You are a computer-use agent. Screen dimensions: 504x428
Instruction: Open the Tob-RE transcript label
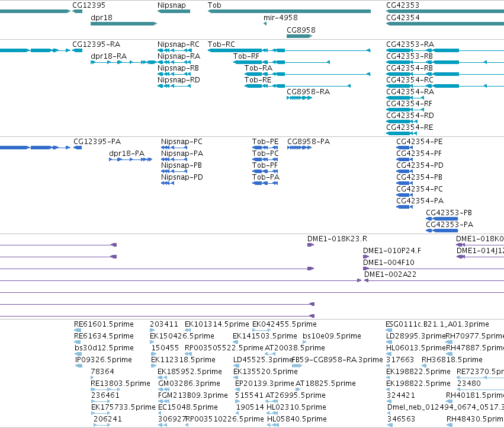click(258, 80)
